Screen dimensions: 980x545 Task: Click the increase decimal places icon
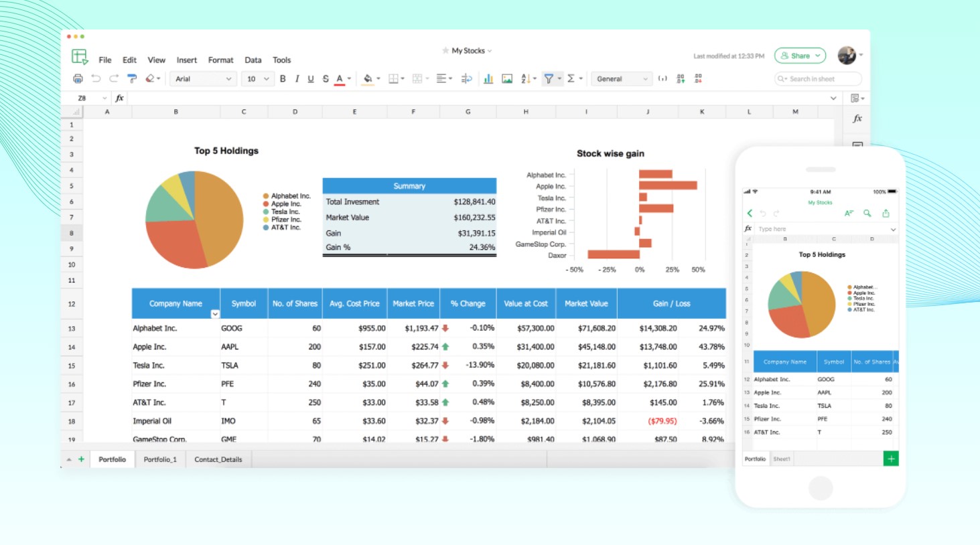[x=681, y=79]
